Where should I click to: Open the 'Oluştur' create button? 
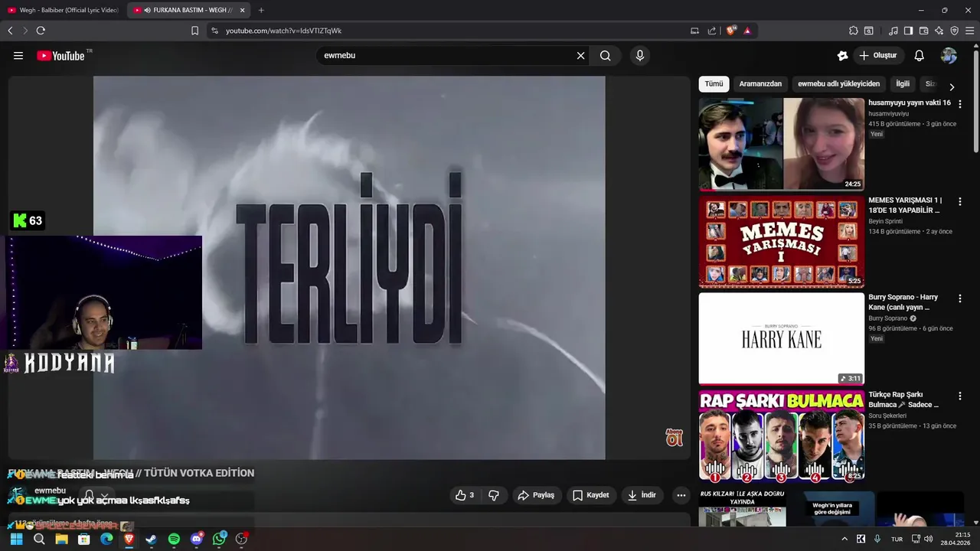(879, 56)
